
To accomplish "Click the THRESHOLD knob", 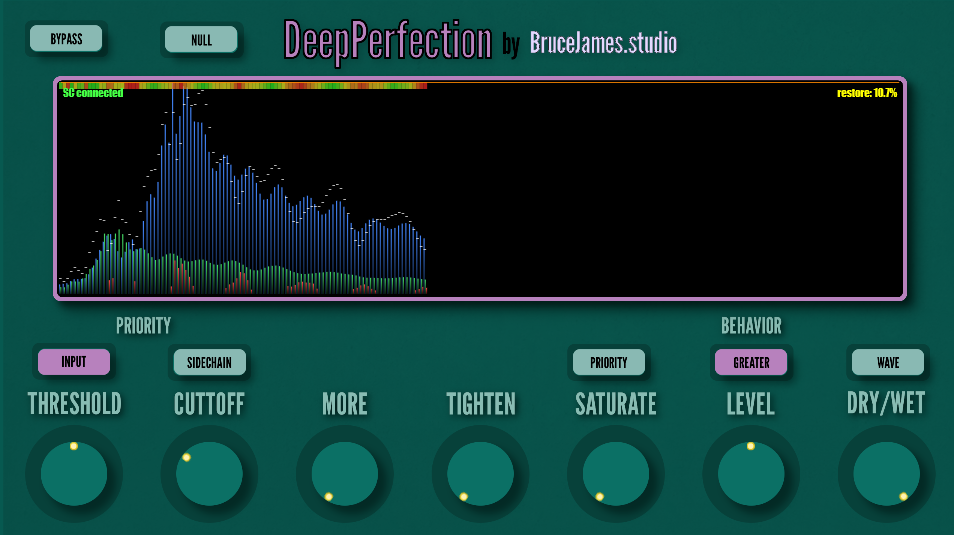I will click(x=74, y=474).
